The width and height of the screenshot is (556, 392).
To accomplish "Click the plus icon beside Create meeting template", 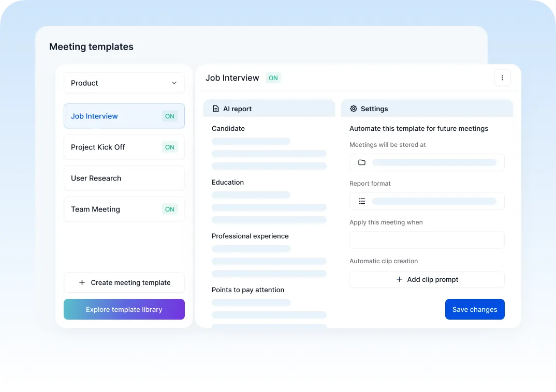I will click(82, 282).
